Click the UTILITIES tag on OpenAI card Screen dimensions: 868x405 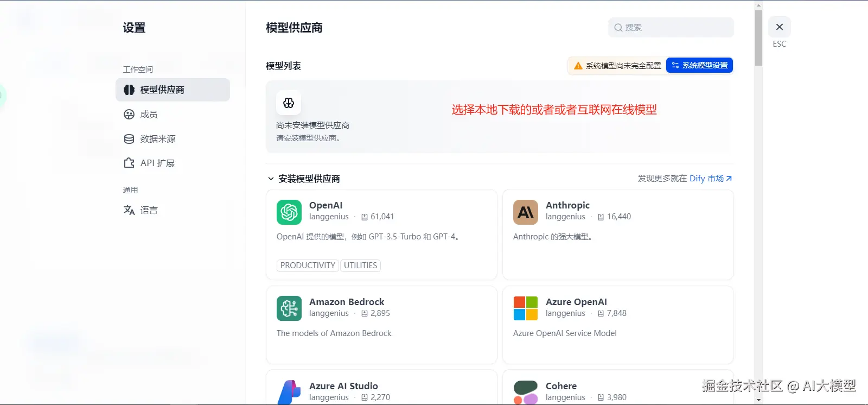360,265
